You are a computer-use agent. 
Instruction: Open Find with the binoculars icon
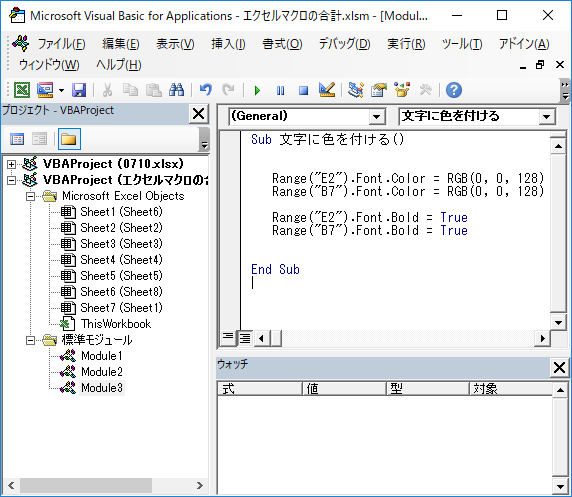coord(177,90)
